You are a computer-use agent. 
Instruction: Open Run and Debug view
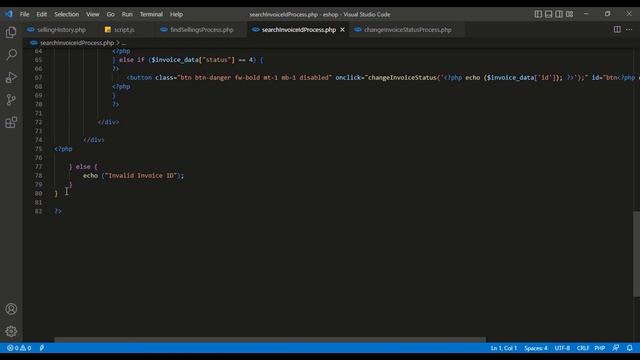(11, 77)
